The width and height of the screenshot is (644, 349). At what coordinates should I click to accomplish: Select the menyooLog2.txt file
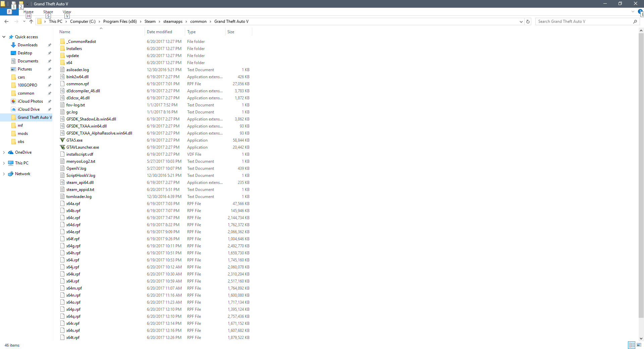click(x=80, y=161)
